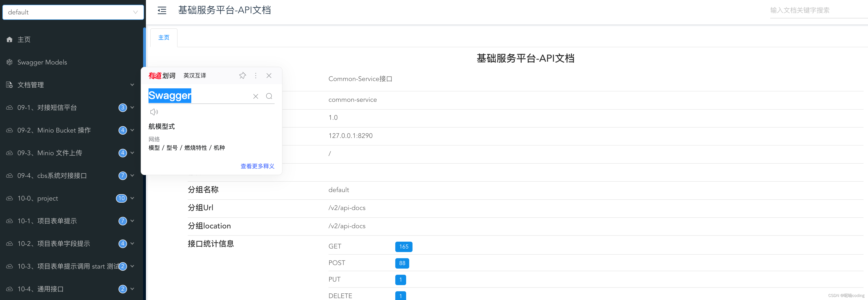Expand chevron for 09-3、Minio 文件上传

click(132, 153)
